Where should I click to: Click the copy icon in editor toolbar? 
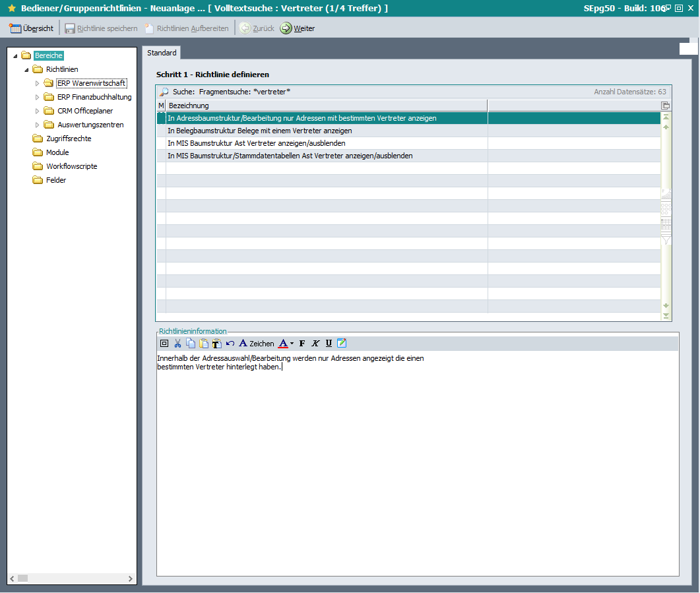click(x=190, y=343)
